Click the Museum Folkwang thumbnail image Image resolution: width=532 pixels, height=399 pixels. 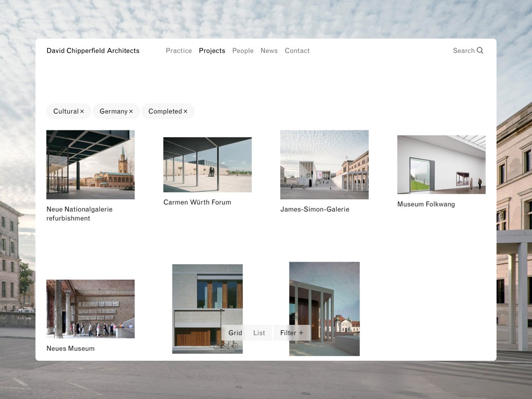442,164
